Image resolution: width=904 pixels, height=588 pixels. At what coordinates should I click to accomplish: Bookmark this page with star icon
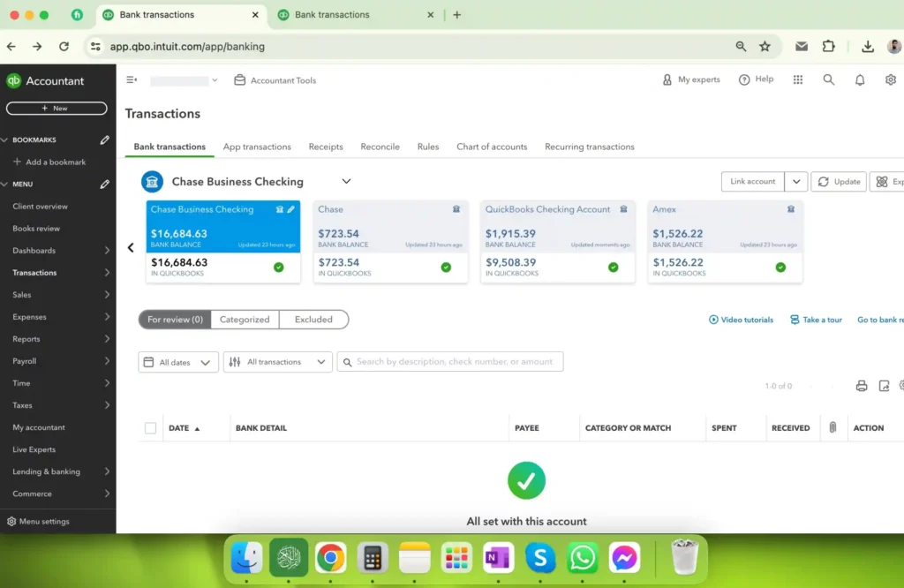[765, 47]
